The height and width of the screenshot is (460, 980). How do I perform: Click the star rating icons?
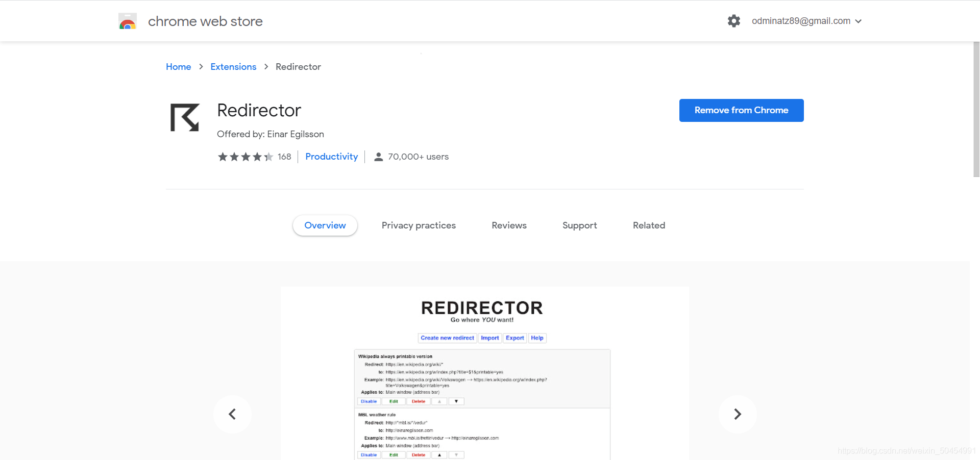(246, 157)
